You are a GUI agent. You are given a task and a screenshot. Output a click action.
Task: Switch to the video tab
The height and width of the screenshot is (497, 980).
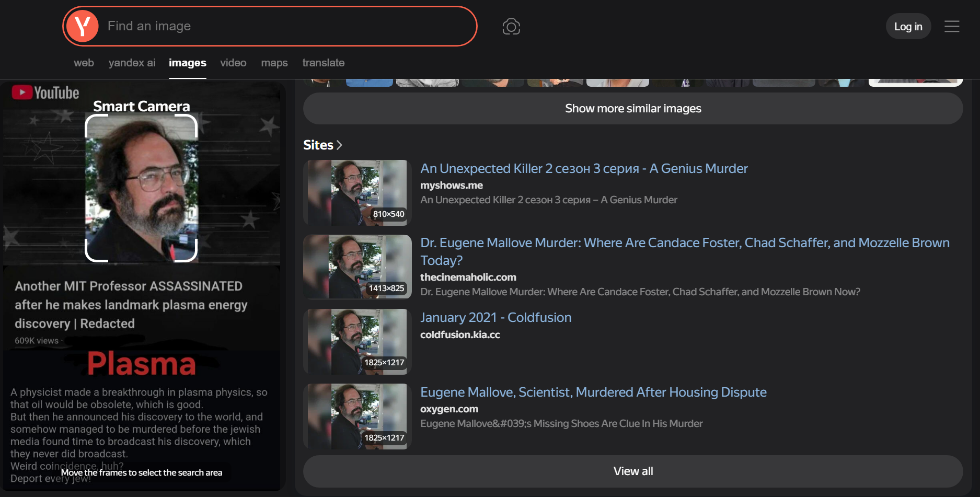pyautogui.click(x=233, y=63)
